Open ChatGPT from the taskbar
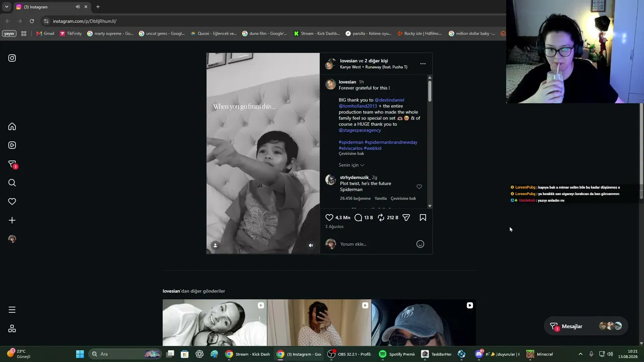The width and height of the screenshot is (644, 362). pyautogui.click(x=200, y=354)
